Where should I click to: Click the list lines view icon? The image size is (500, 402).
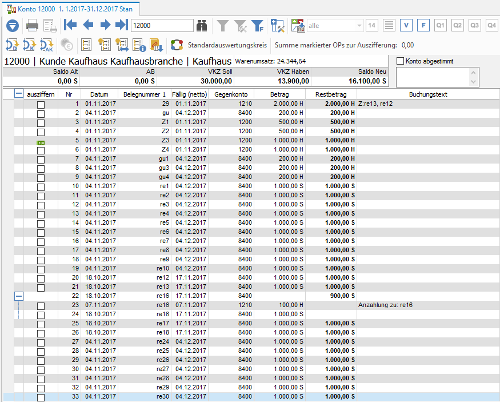(x=389, y=25)
